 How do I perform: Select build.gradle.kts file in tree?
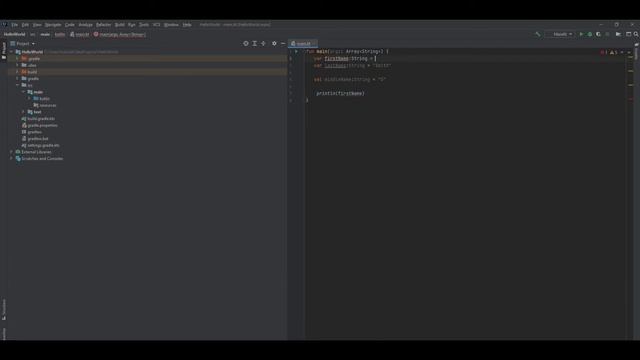(x=38, y=119)
